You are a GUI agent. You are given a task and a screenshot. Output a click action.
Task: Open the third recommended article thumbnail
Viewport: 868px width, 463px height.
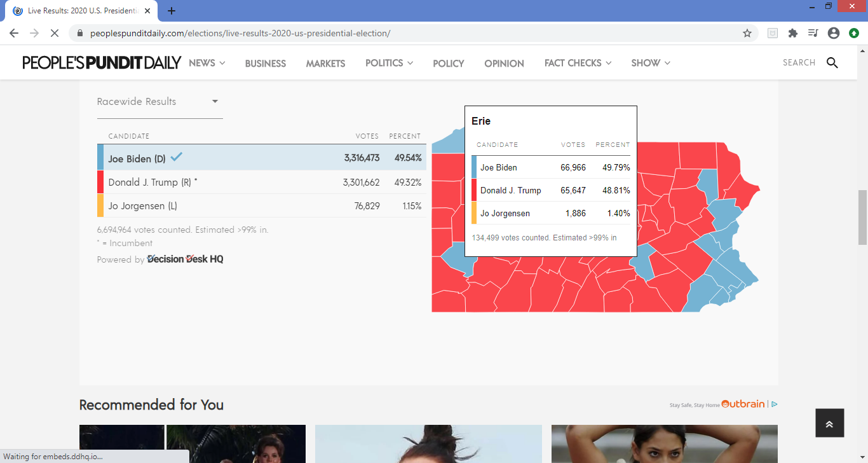click(665, 444)
